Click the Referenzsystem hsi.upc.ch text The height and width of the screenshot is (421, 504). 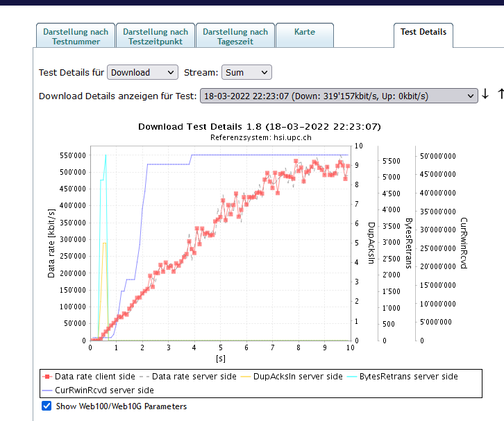[x=260, y=138]
